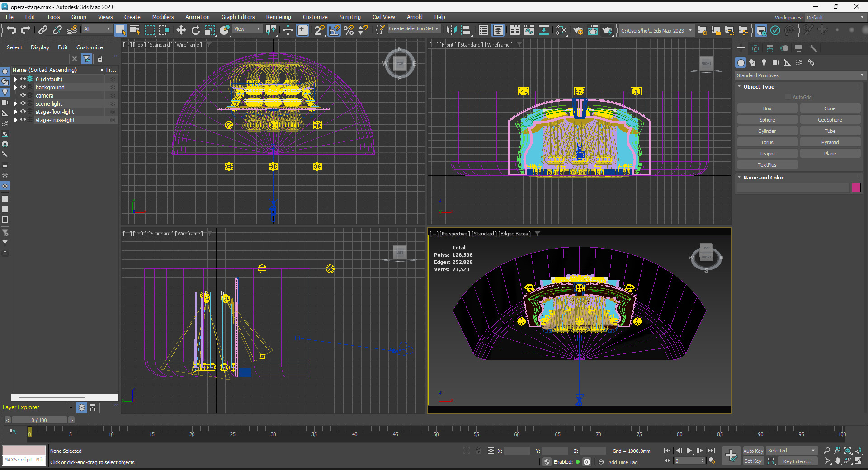Open the Workspaces dropdown showing Default
The image size is (868, 470).
point(835,18)
